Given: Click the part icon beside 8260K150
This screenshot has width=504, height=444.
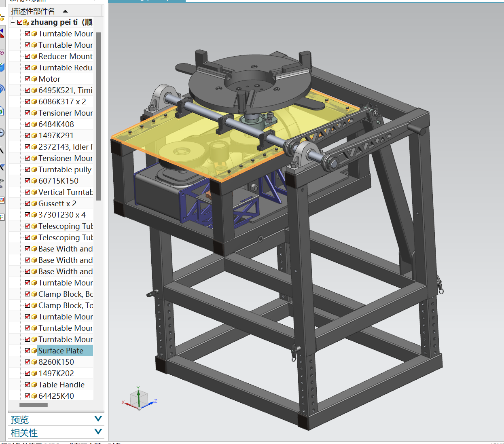Looking at the screenshot, I should [x=34, y=362].
